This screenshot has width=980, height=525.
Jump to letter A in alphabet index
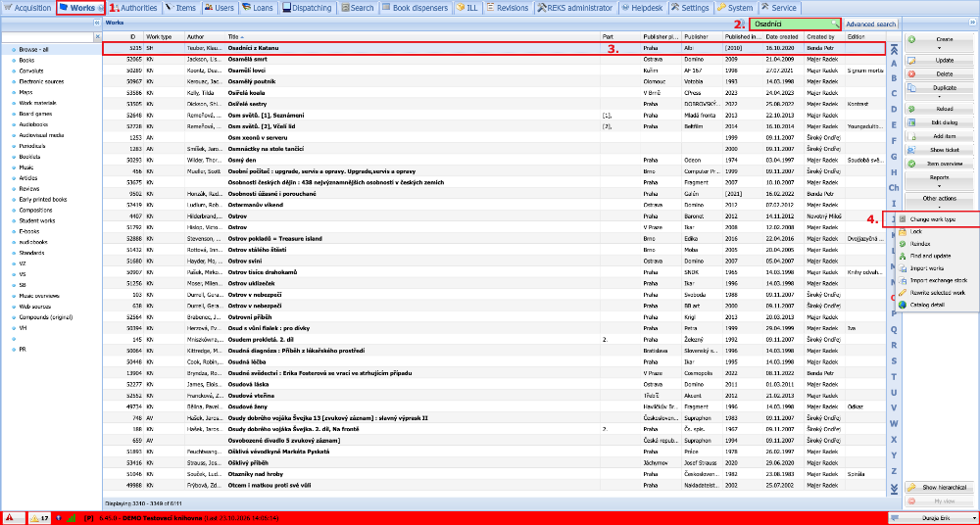[894, 63]
